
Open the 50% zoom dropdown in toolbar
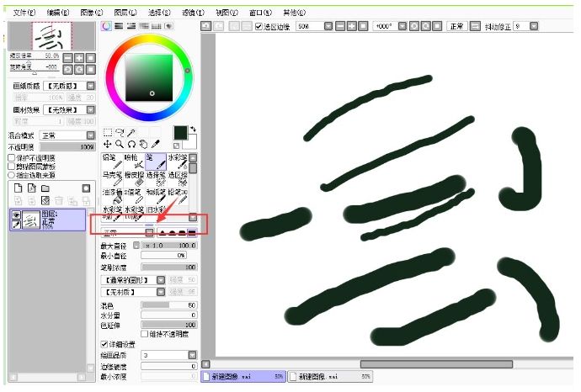(328, 26)
